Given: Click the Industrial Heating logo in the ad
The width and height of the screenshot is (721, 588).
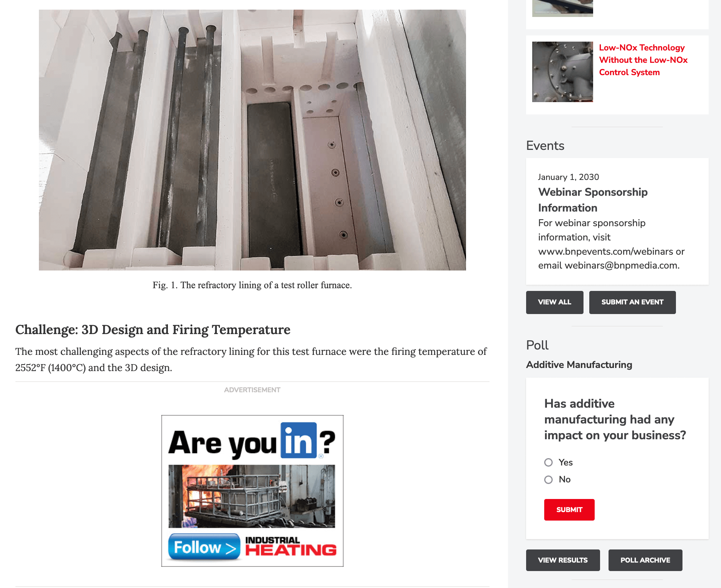Looking at the screenshot, I should [291, 546].
